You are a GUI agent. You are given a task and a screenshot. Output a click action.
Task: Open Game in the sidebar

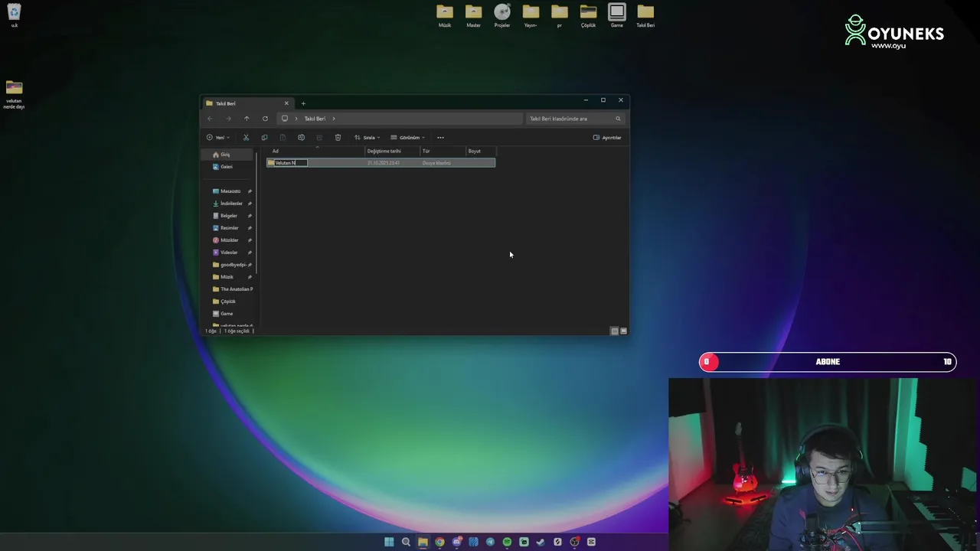[x=228, y=314]
